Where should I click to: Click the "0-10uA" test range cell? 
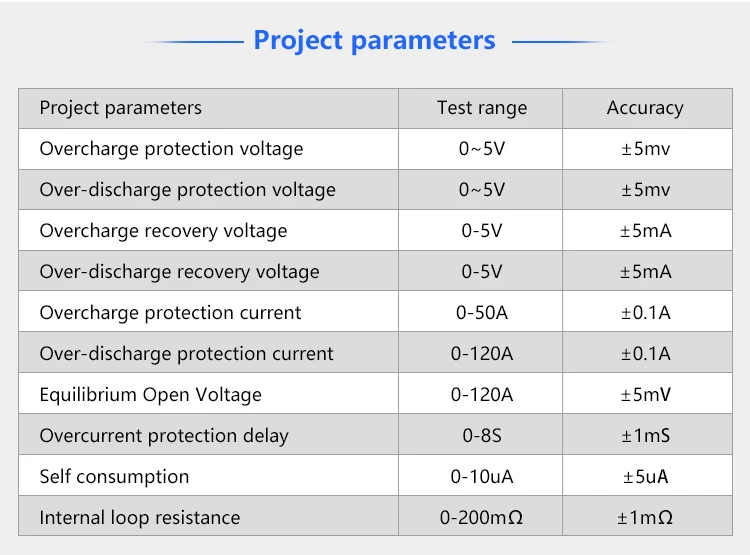(481, 477)
